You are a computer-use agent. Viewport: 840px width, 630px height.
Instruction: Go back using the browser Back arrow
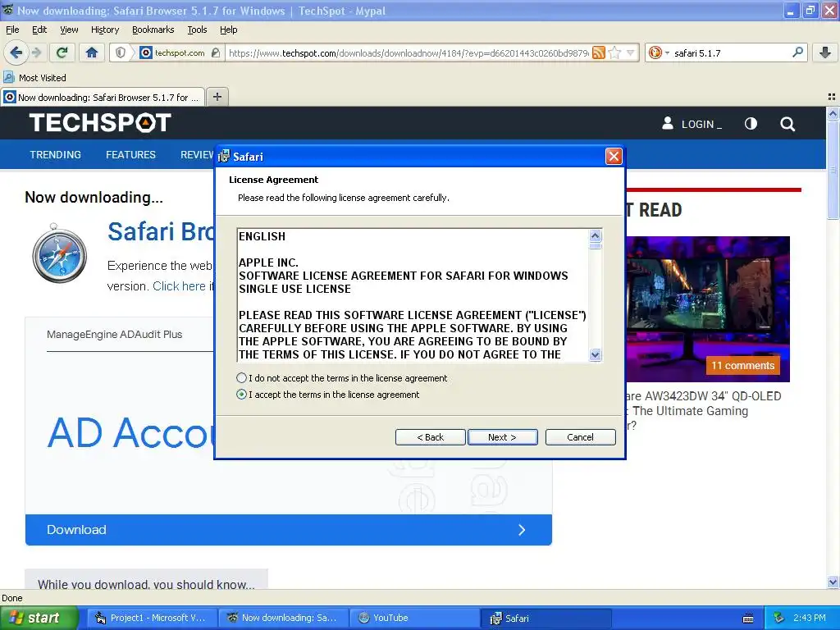(16, 52)
